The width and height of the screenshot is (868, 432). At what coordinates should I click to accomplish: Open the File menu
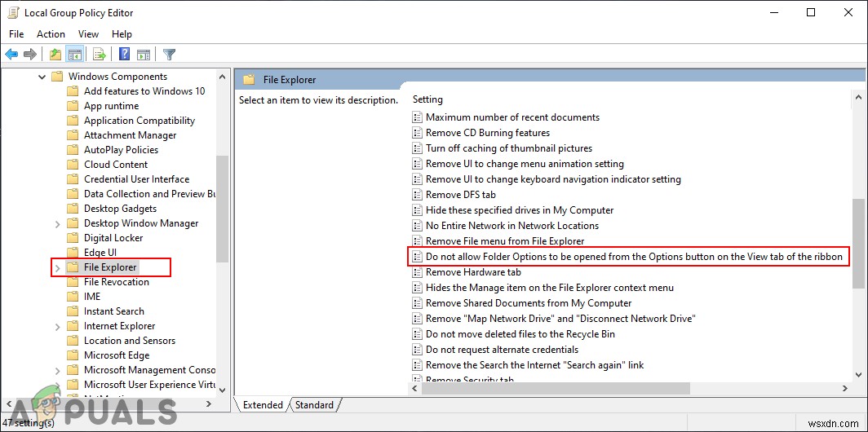point(16,33)
